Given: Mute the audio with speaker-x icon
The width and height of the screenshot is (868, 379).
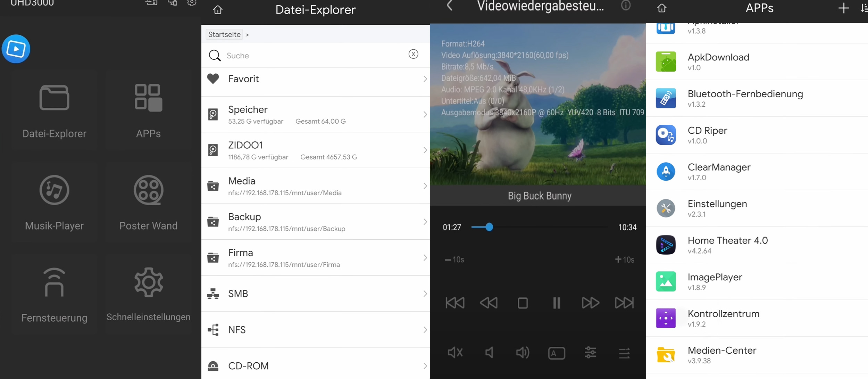Looking at the screenshot, I should 455,353.
